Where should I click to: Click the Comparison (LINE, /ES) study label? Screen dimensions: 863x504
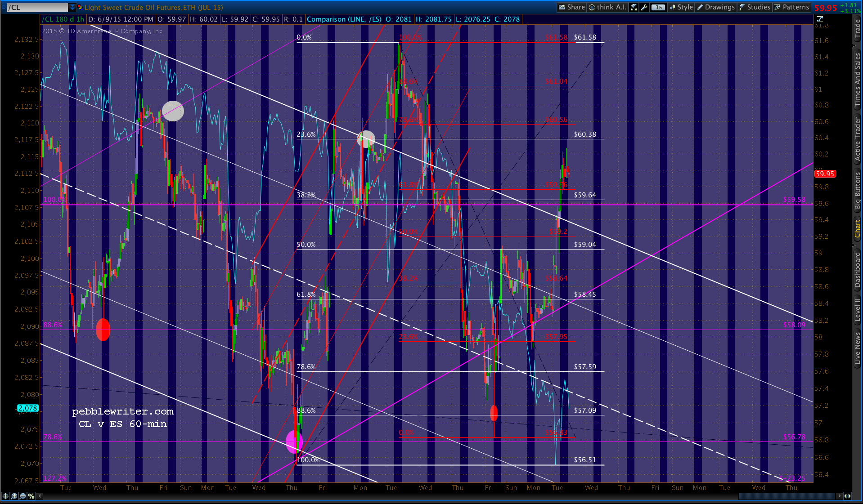(x=344, y=19)
